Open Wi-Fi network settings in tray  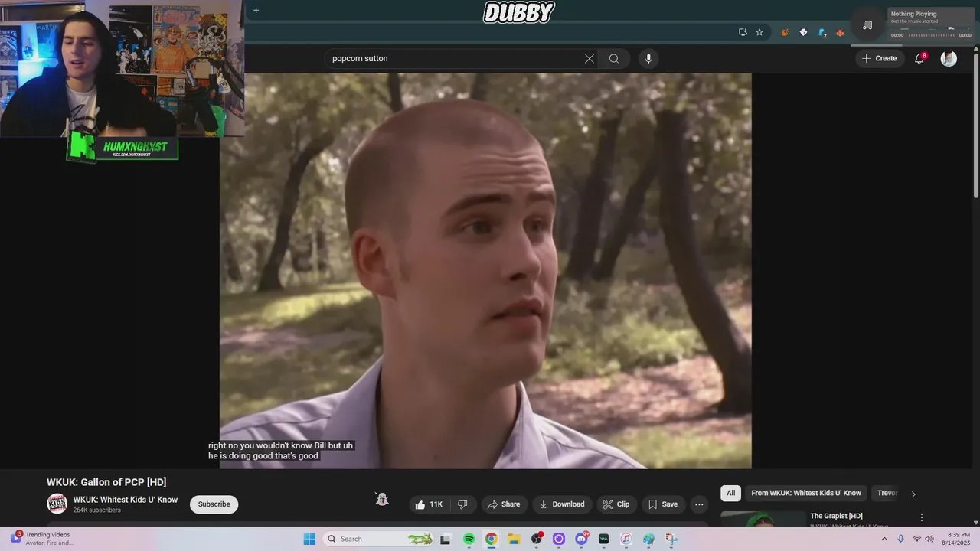pyautogui.click(x=916, y=539)
